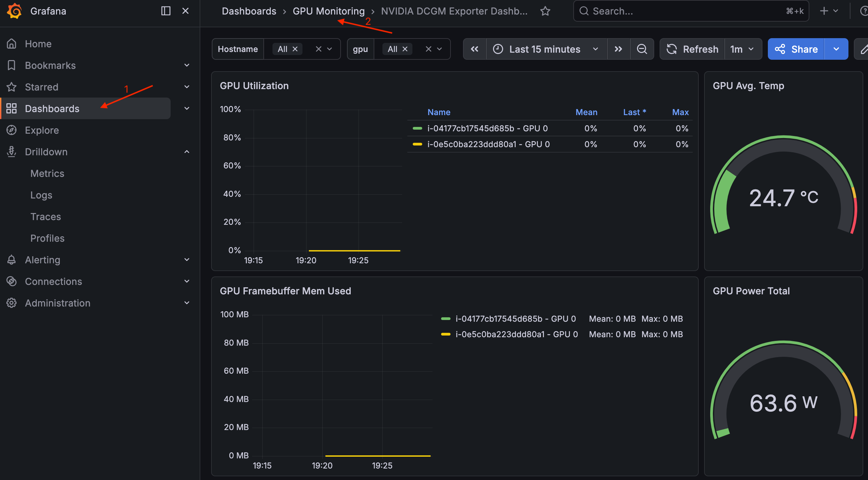
Task: Star this dashboard as favorite
Action: click(545, 11)
